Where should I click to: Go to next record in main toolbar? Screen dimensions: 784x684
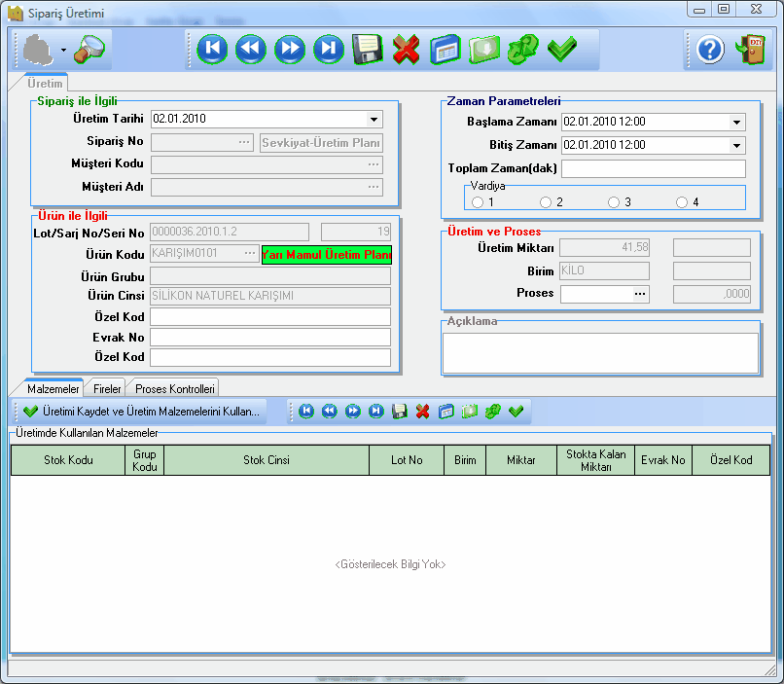[x=290, y=49]
